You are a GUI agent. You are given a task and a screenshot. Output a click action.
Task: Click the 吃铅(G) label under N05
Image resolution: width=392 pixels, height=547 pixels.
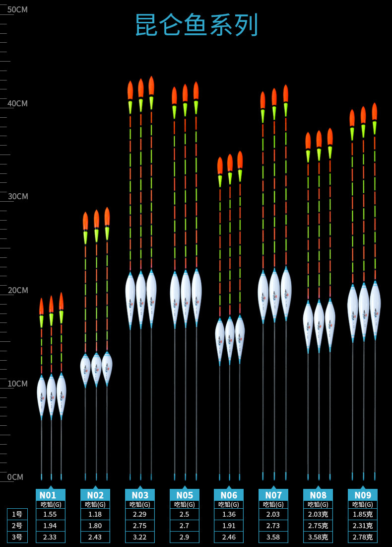(x=184, y=504)
